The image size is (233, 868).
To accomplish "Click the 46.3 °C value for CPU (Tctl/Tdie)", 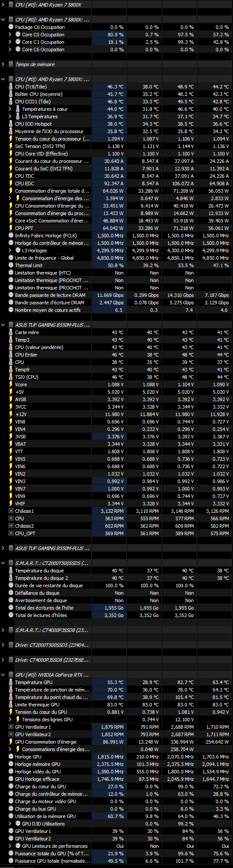I will click(115, 87).
